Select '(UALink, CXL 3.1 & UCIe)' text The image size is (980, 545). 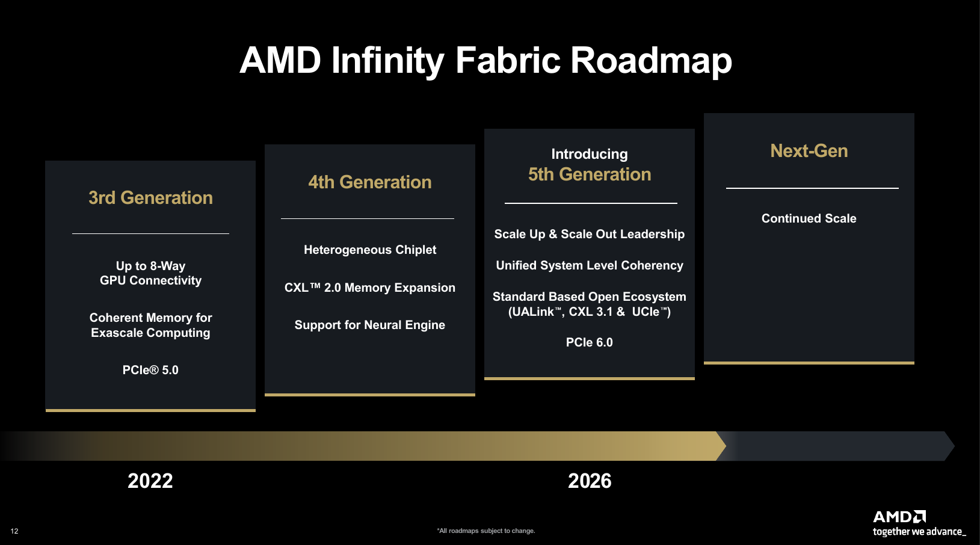590,312
